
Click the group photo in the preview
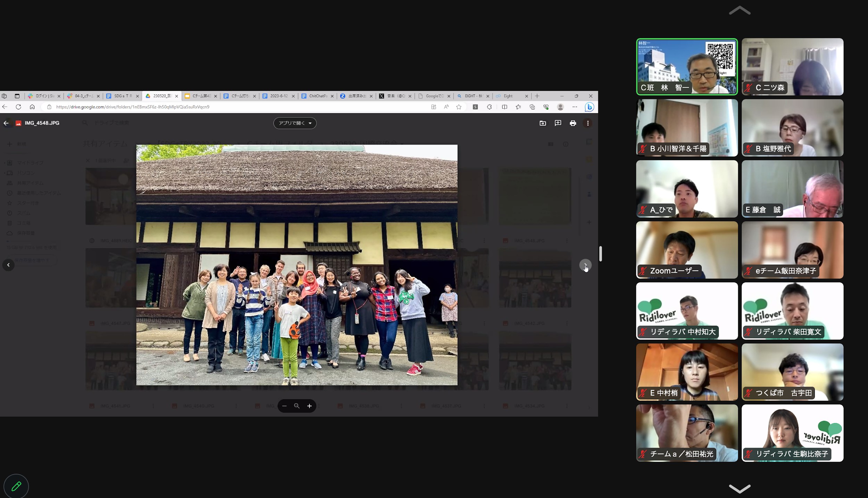pos(297,265)
